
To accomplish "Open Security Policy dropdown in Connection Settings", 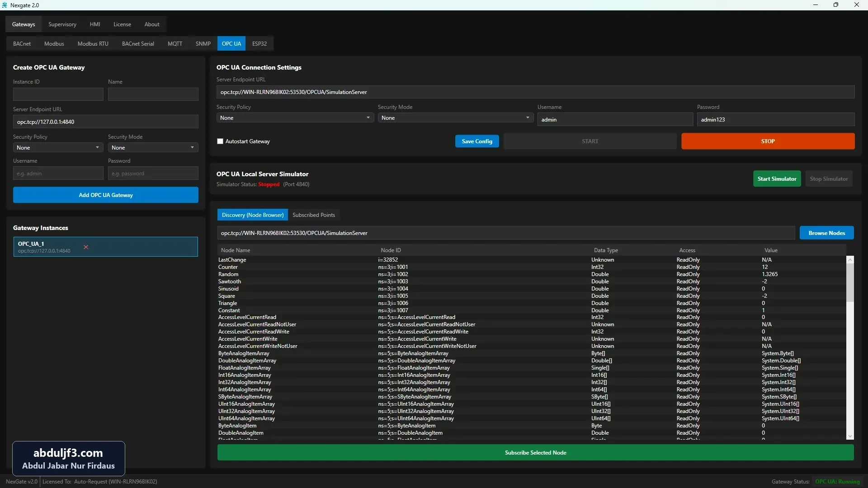I will (x=295, y=118).
